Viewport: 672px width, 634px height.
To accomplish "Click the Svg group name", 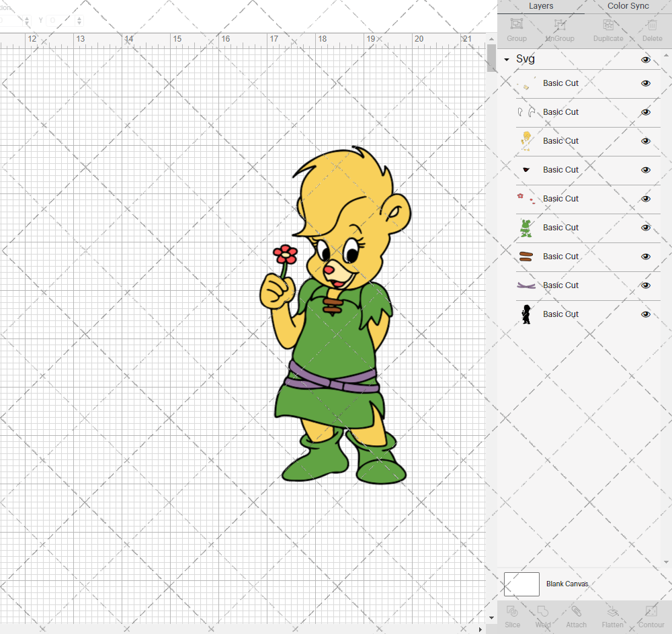I will click(526, 58).
